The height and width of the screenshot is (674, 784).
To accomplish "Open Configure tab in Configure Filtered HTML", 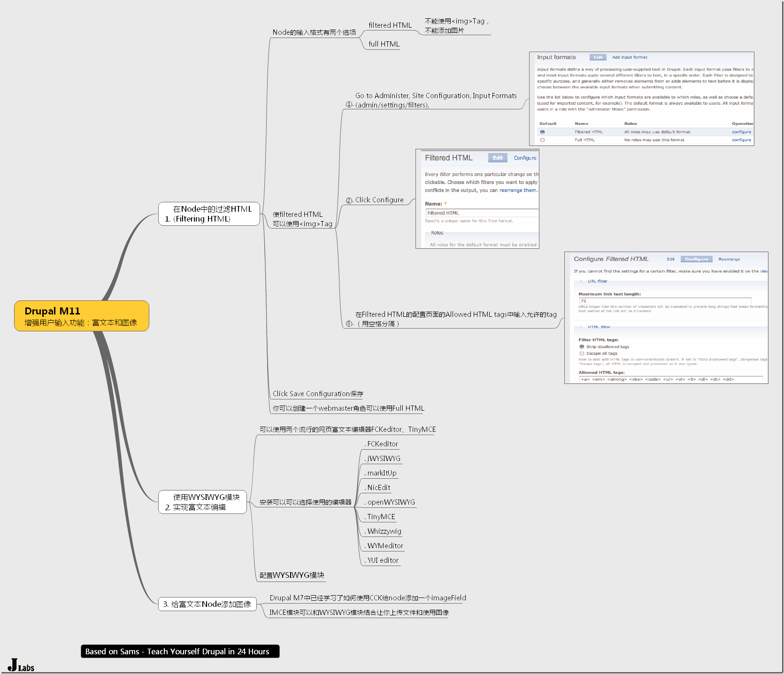I will click(696, 259).
